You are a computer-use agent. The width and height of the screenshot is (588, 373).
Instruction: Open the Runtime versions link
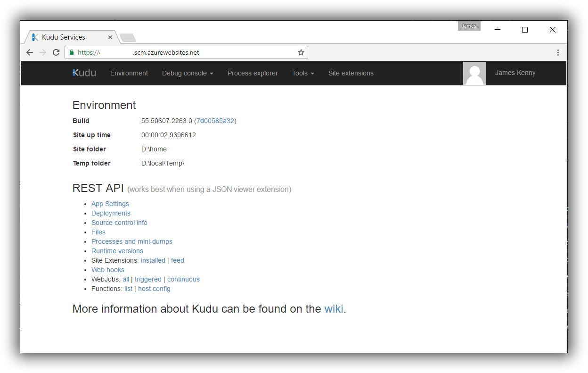[117, 251]
